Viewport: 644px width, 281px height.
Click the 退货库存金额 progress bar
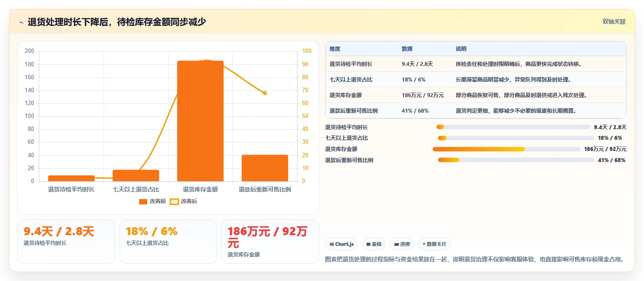(x=507, y=149)
